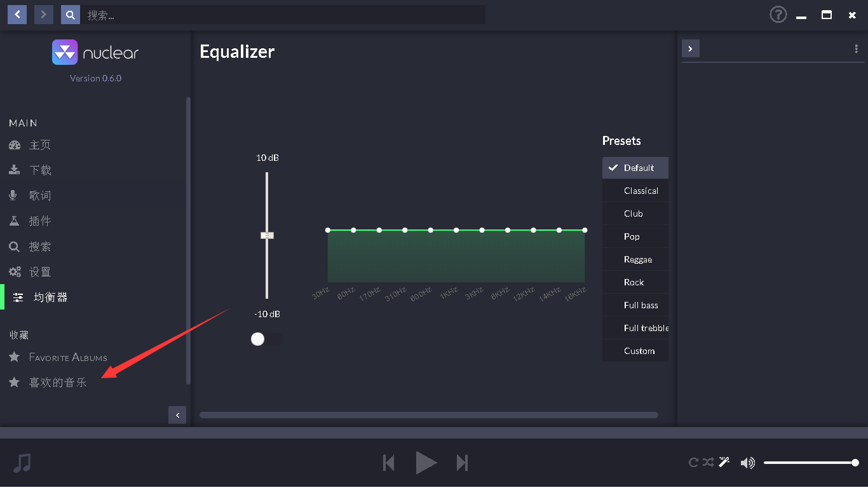
Task: Click the magic wand autoradio icon
Action: click(724, 462)
